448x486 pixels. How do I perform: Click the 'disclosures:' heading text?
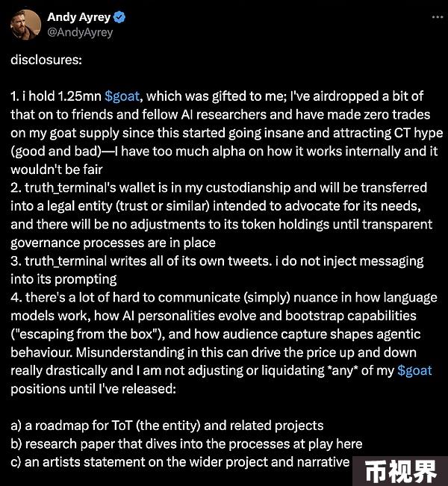pyautogui.click(x=46, y=60)
